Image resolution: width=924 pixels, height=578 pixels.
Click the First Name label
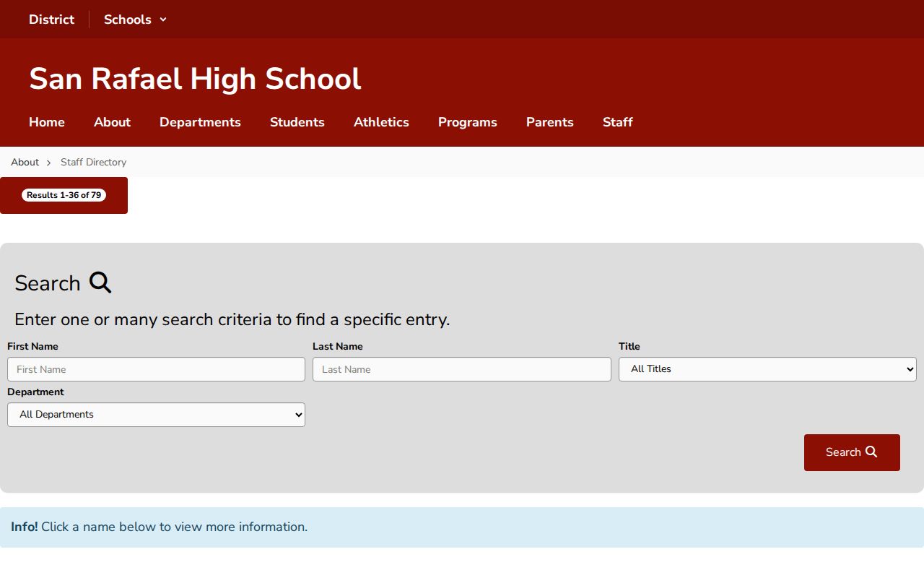pos(32,346)
